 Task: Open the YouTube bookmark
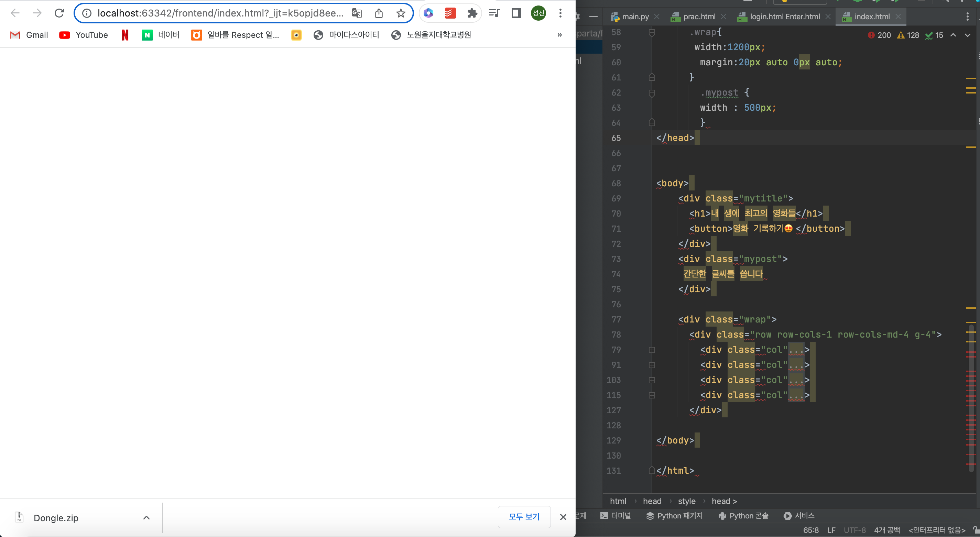coord(84,35)
